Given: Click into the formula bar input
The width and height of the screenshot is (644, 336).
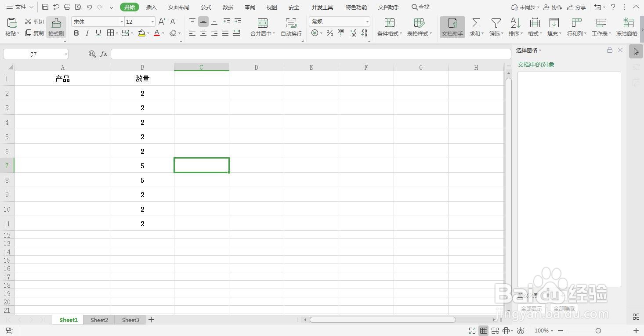Looking at the screenshot, I should tap(311, 54).
